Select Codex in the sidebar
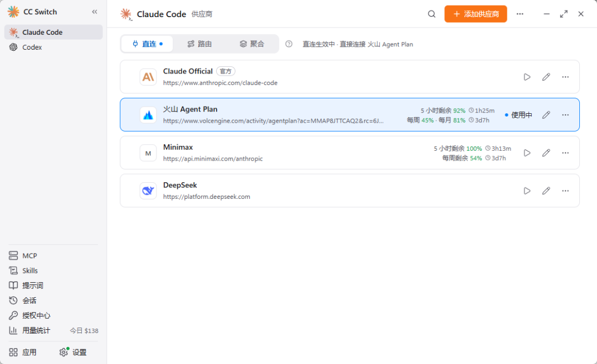The height and width of the screenshot is (364, 597). pos(53,47)
